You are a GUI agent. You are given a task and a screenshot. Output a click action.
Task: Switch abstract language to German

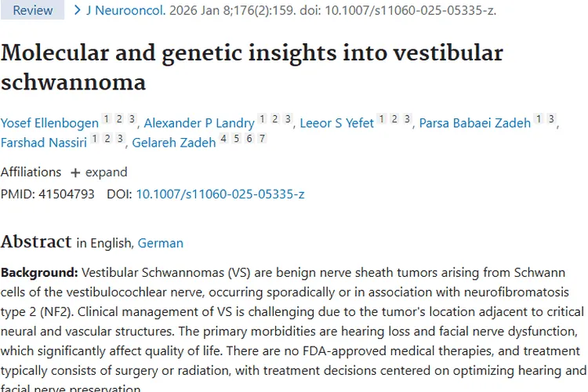coord(160,243)
